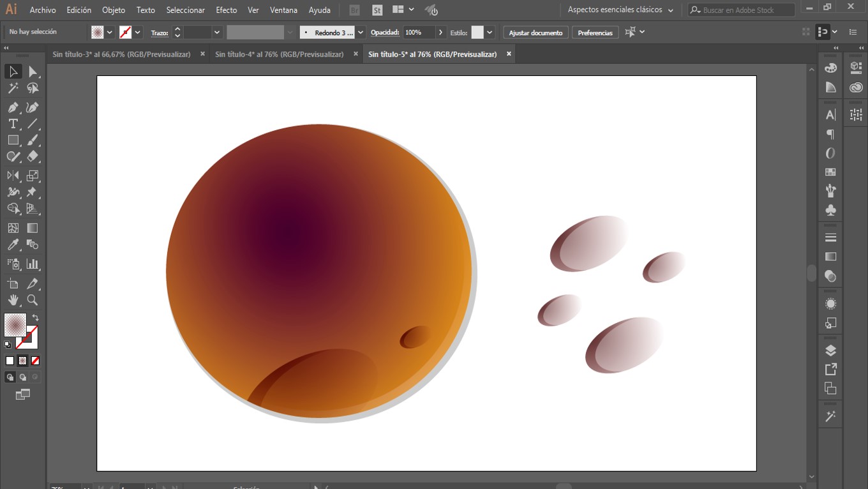Swap fill and stroke colors
This screenshot has height=489, width=868.
[36, 317]
